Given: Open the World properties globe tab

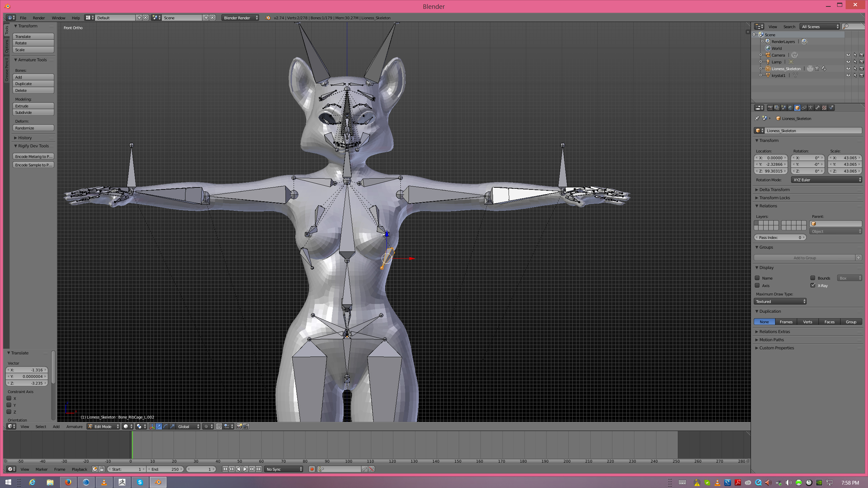Looking at the screenshot, I should coord(790,108).
